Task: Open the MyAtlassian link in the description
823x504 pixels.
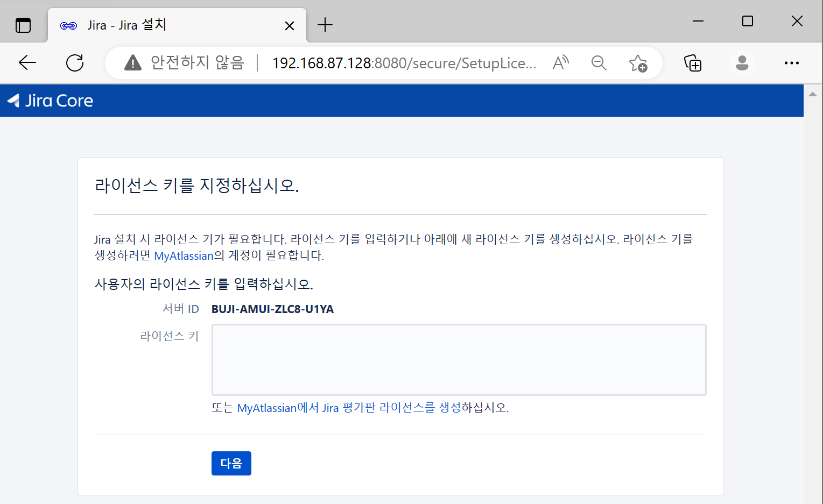Action: pyautogui.click(x=184, y=255)
